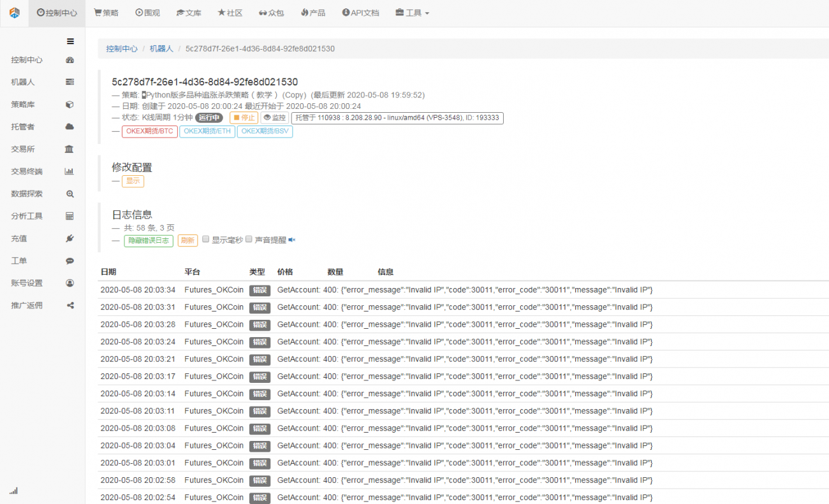829x504 pixels.
Task: Open the 控制中心 dashboard icon in sidebar
Action: point(70,60)
